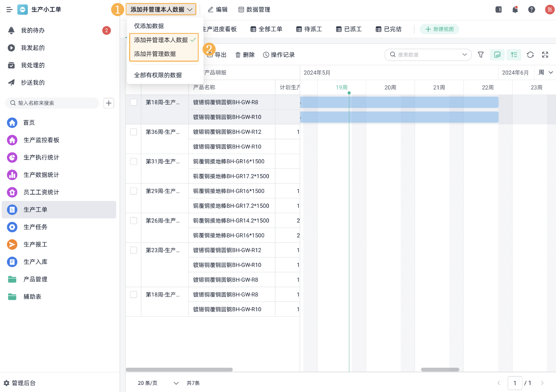Choose 全部有权限的数据 menu option
The image size is (556, 392).
[x=158, y=75]
